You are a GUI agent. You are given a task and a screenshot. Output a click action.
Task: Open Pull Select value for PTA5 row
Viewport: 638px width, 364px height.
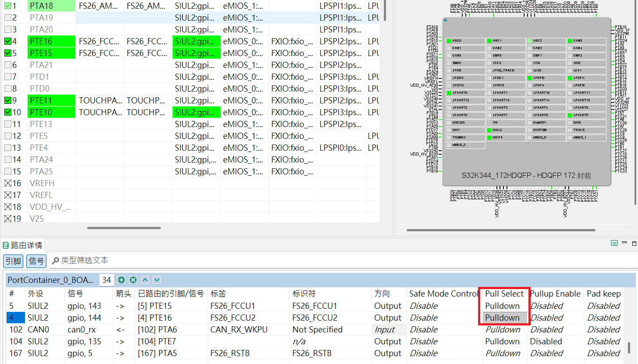505,353
